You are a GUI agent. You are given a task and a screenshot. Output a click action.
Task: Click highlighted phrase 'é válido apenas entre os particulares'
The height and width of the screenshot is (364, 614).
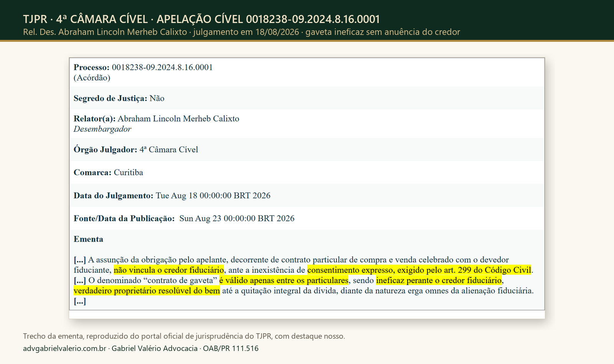pos(284,280)
